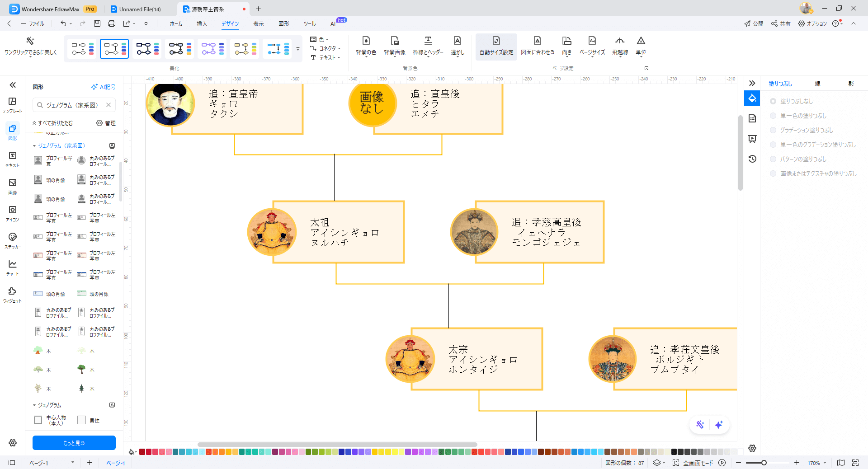The width and height of the screenshot is (868, 469).
Task: Click the もっと見る button
Action: tap(74, 443)
